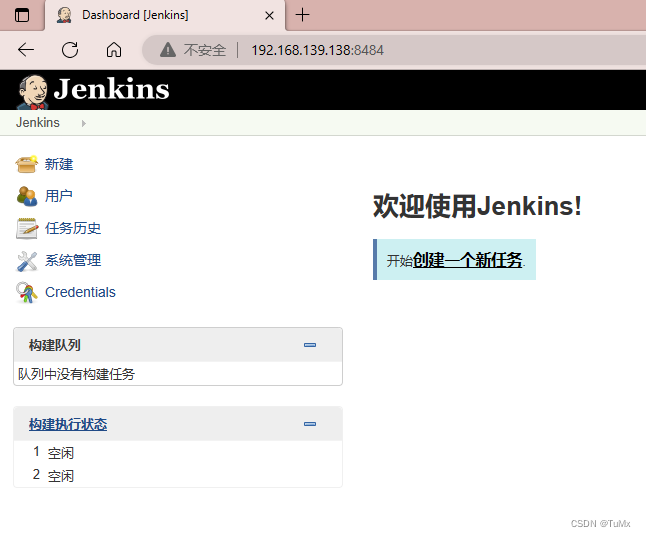
Task: Open the 构建执行状态 link
Action: coord(68,424)
